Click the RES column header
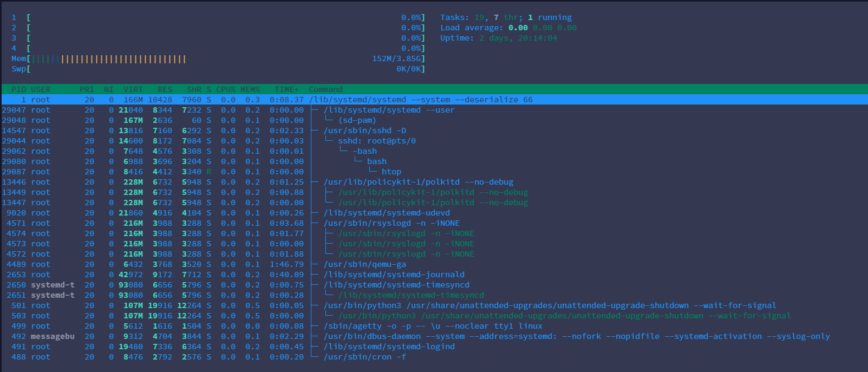868x372 pixels. pos(165,89)
